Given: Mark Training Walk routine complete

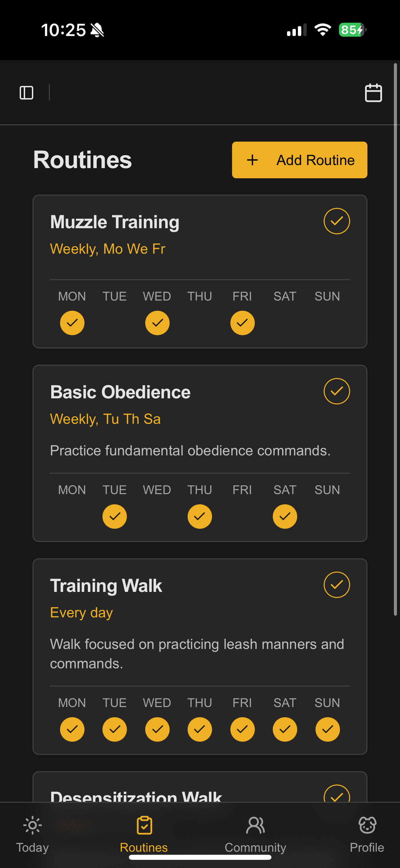Looking at the screenshot, I should pos(337,585).
